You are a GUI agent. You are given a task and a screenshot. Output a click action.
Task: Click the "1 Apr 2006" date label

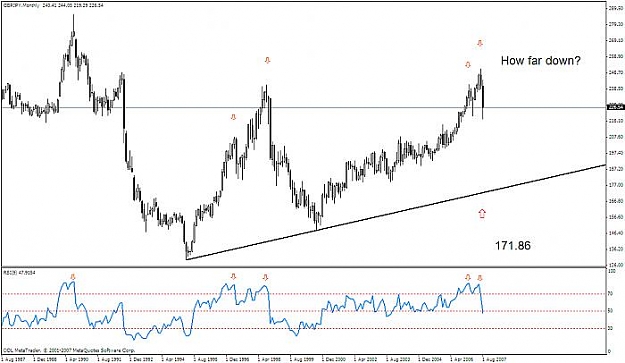(x=462, y=359)
